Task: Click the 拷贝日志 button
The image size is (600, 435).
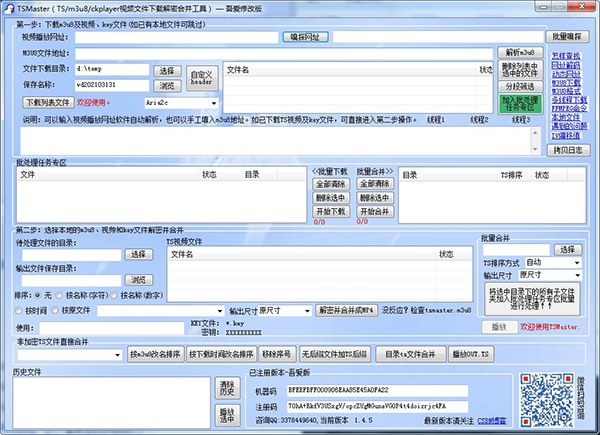Action: coord(567,149)
